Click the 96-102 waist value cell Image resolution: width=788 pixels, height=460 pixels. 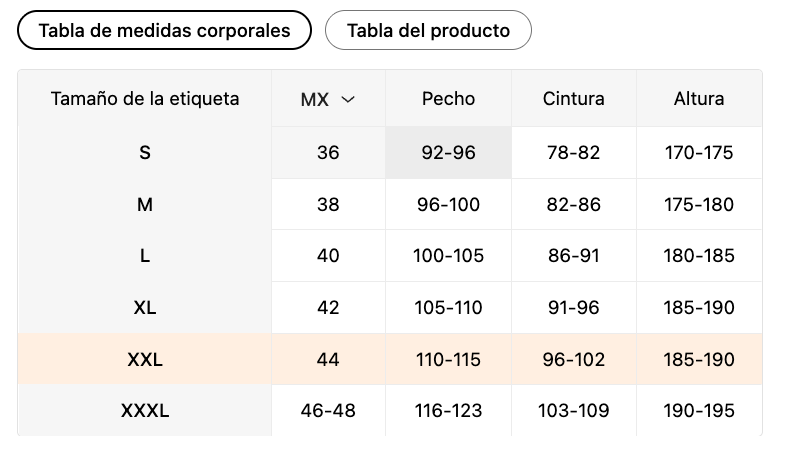[x=574, y=359]
